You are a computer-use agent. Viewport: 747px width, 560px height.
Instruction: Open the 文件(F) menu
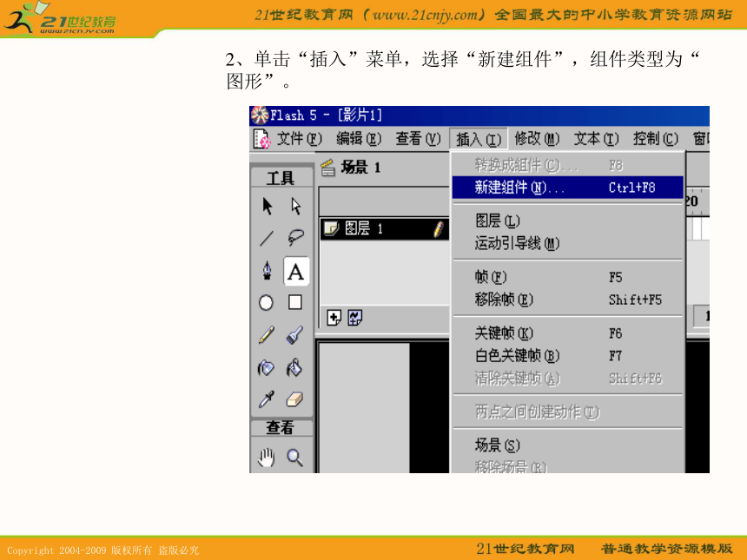(300, 139)
